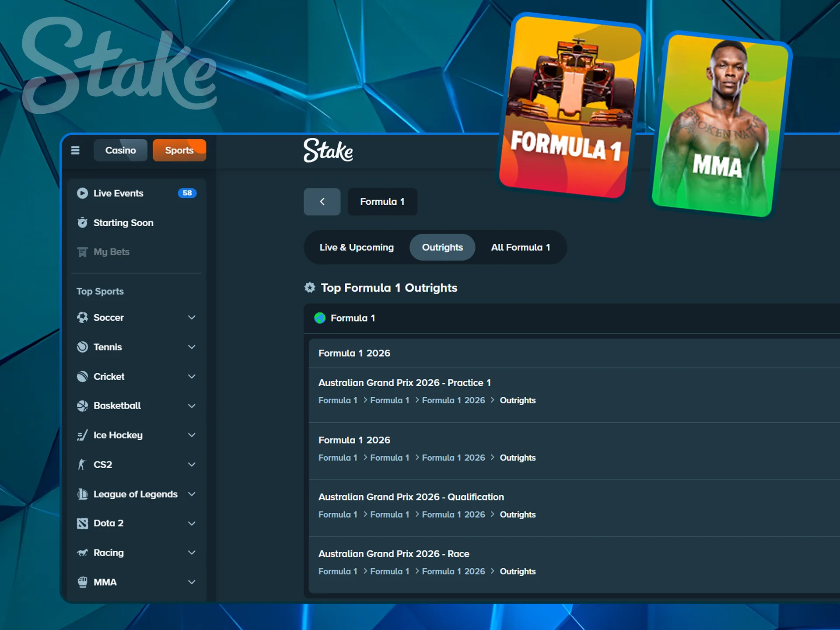Viewport: 840px width, 630px height.
Task: Click the Formula 1 category header row
Action: click(x=572, y=318)
